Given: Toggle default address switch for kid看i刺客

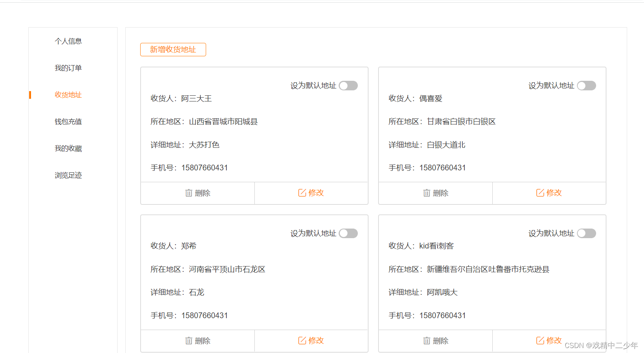Looking at the screenshot, I should point(586,233).
